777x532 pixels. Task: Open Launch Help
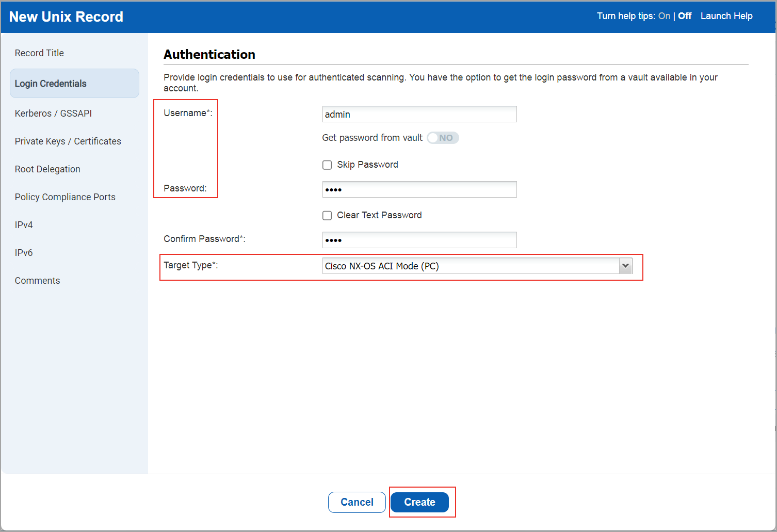click(x=726, y=16)
